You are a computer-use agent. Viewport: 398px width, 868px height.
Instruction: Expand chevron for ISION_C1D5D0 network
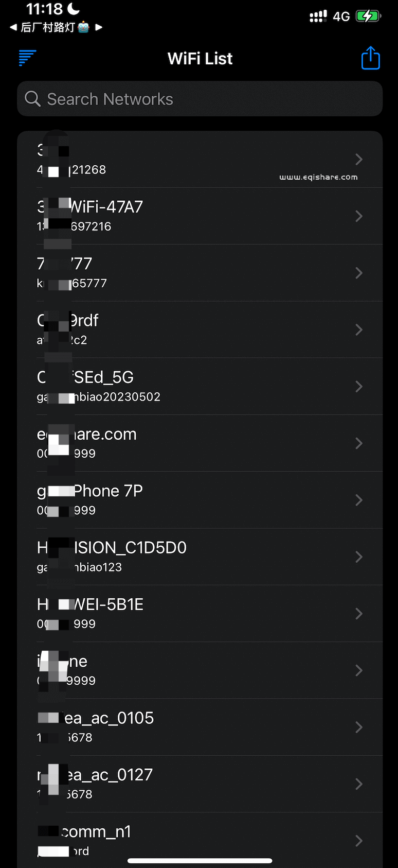[x=359, y=557]
